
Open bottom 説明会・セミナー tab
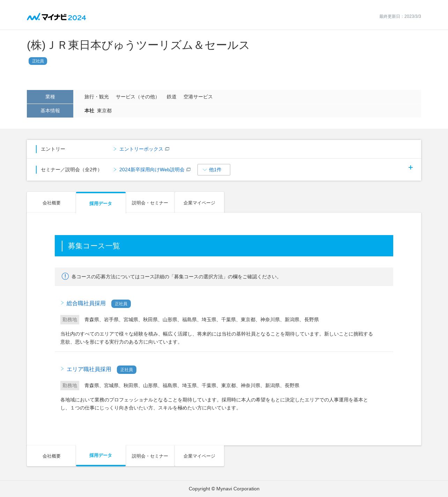(150, 456)
